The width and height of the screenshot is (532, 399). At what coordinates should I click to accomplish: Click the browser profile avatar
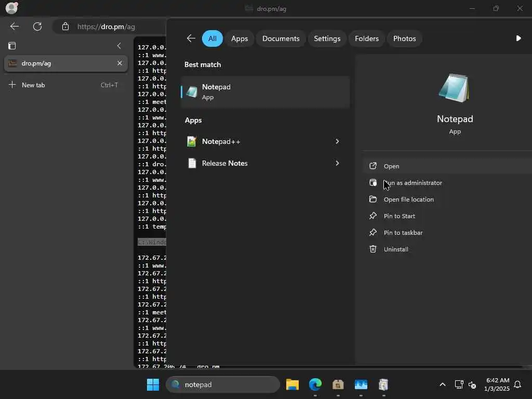coord(12,8)
